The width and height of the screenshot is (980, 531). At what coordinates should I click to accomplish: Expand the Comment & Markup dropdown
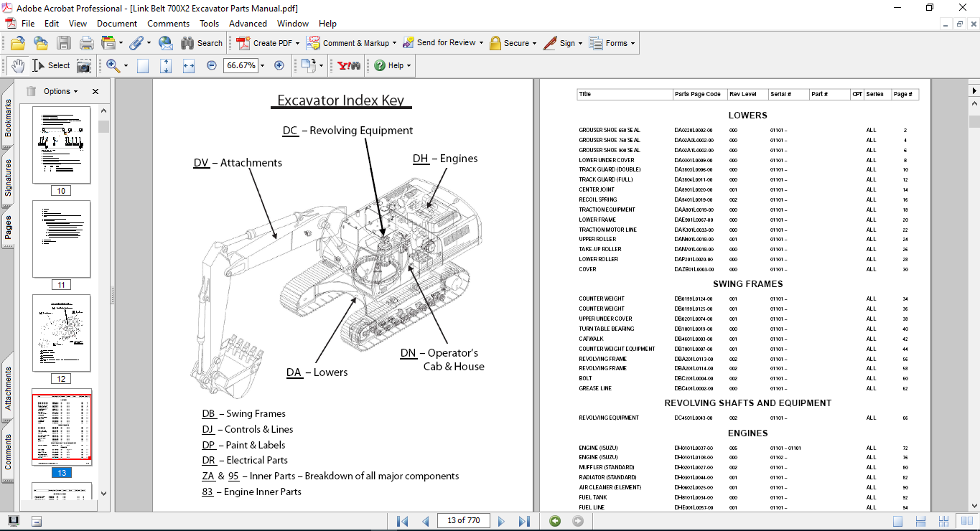point(394,43)
